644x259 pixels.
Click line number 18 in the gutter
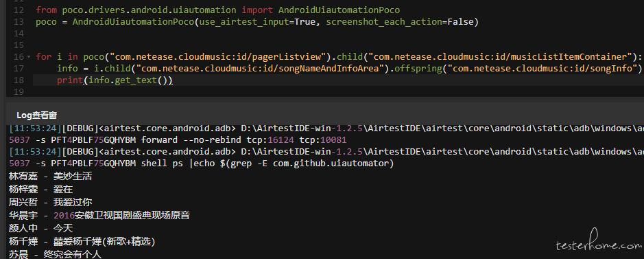(19, 80)
